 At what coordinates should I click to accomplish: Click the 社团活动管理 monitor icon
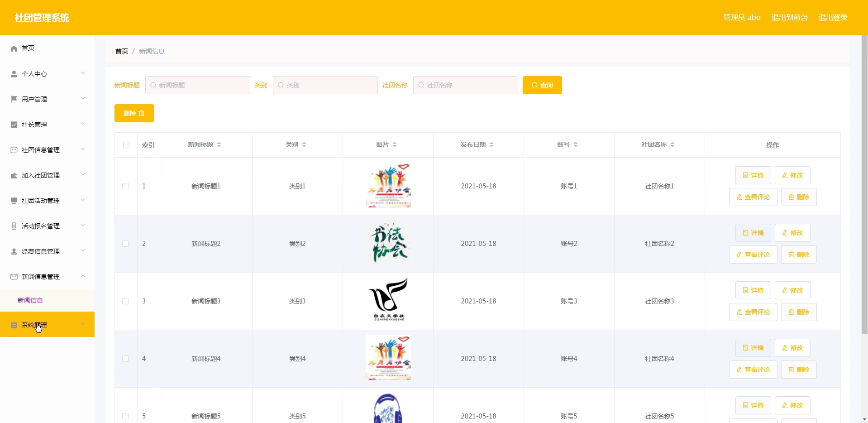[x=14, y=201]
